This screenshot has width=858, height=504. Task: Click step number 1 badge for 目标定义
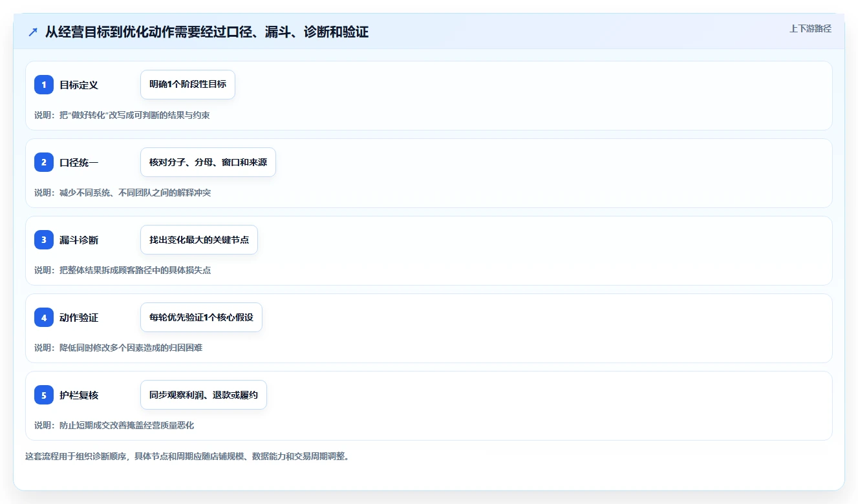(44, 85)
